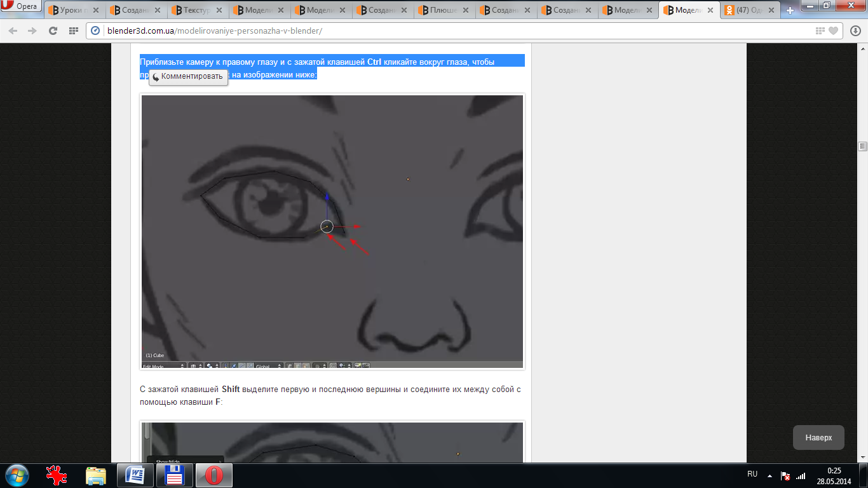Image resolution: width=868 pixels, height=488 pixels.
Task: Open the Opera main menu button
Action: tap(21, 7)
